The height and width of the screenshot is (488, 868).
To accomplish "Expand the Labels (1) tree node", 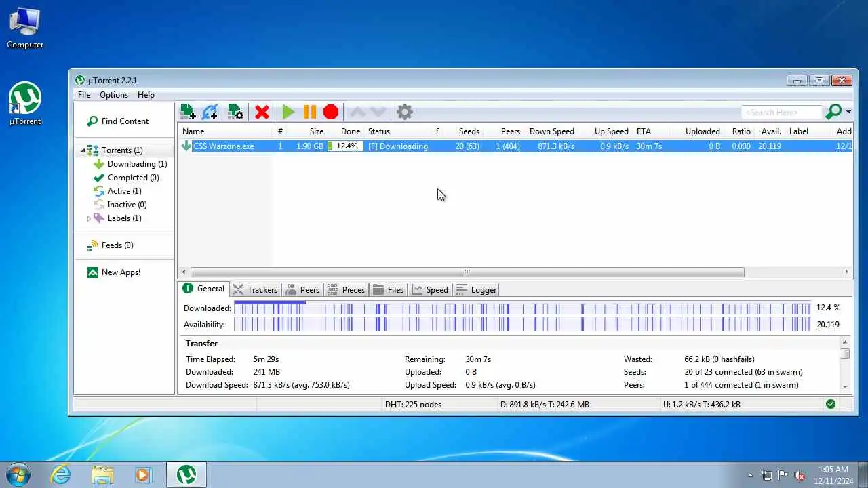I will [x=89, y=218].
